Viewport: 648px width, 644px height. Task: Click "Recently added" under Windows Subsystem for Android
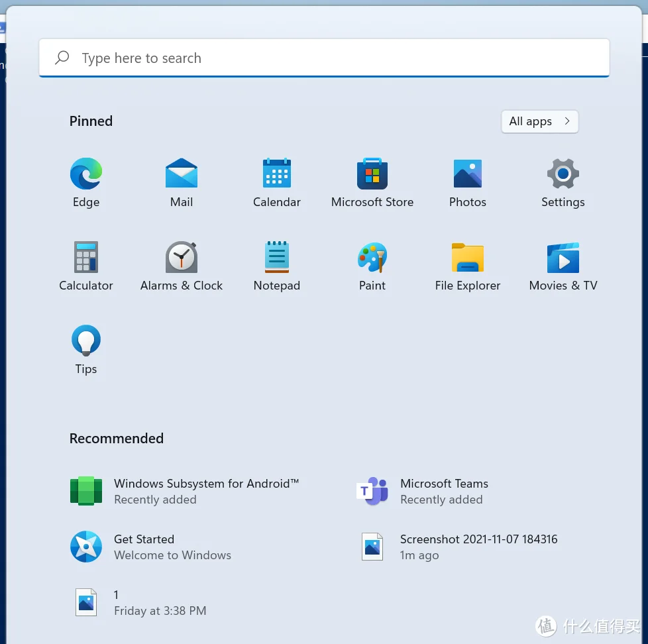pos(155,500)
